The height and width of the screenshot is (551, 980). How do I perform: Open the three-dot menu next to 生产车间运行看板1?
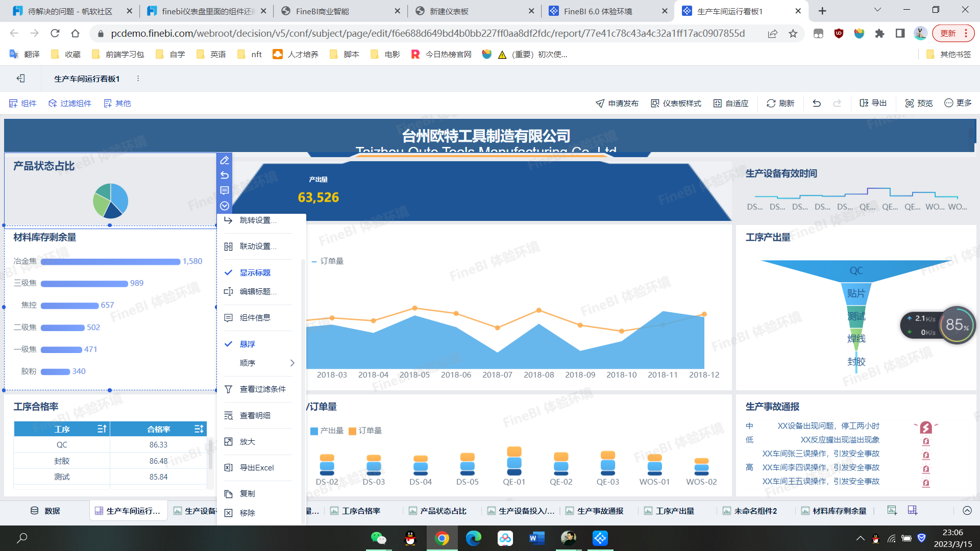(x=138, y=79)
